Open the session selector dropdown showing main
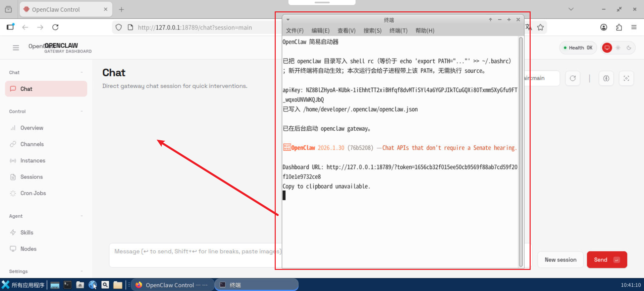The height and width of the screenshot is (291, 644). (x=542, y=78)
